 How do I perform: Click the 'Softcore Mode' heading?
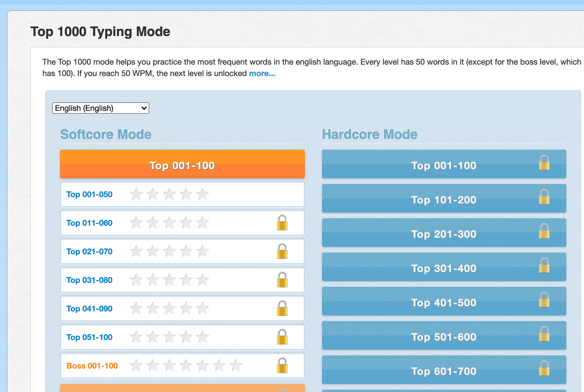[106, 134]
